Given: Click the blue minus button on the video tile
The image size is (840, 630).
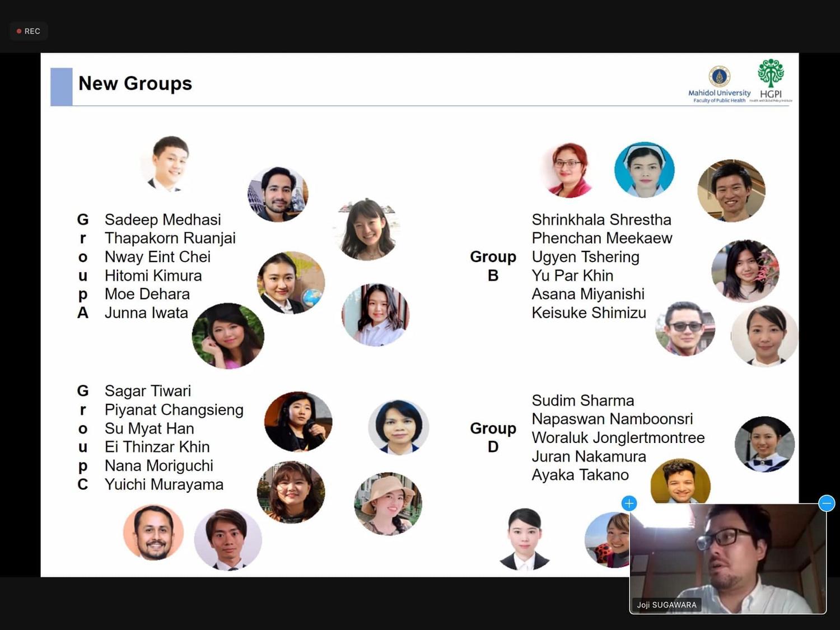Looking at the screenshot, I should 827,503.
